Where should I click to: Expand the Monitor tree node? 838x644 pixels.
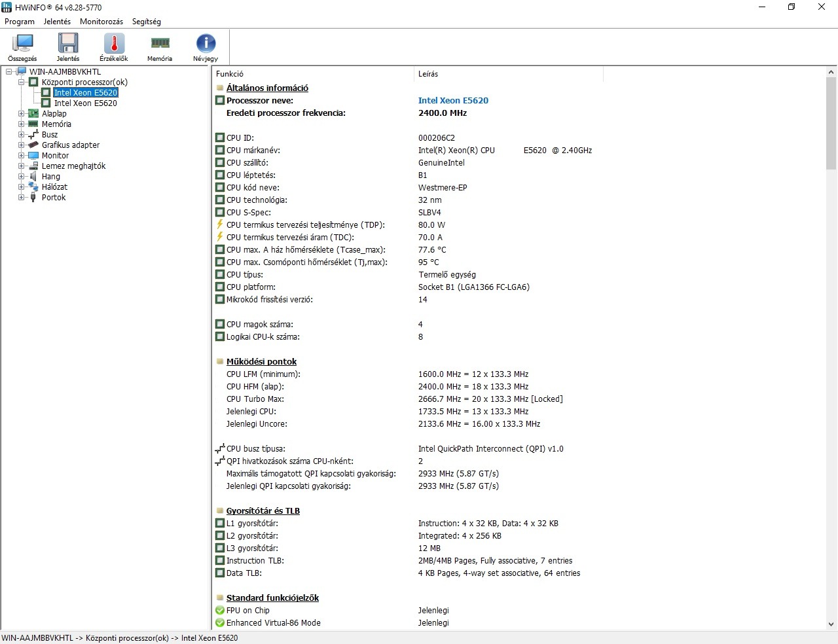click(21, 155)
